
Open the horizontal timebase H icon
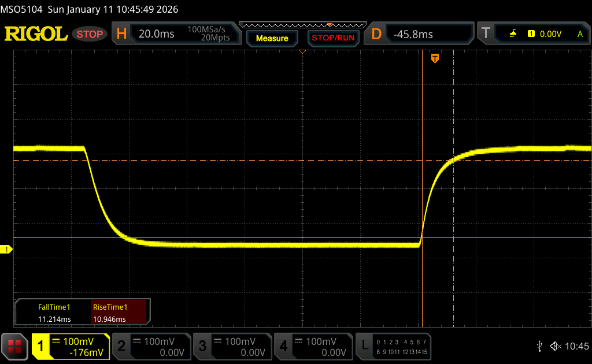tap(121, 34)
